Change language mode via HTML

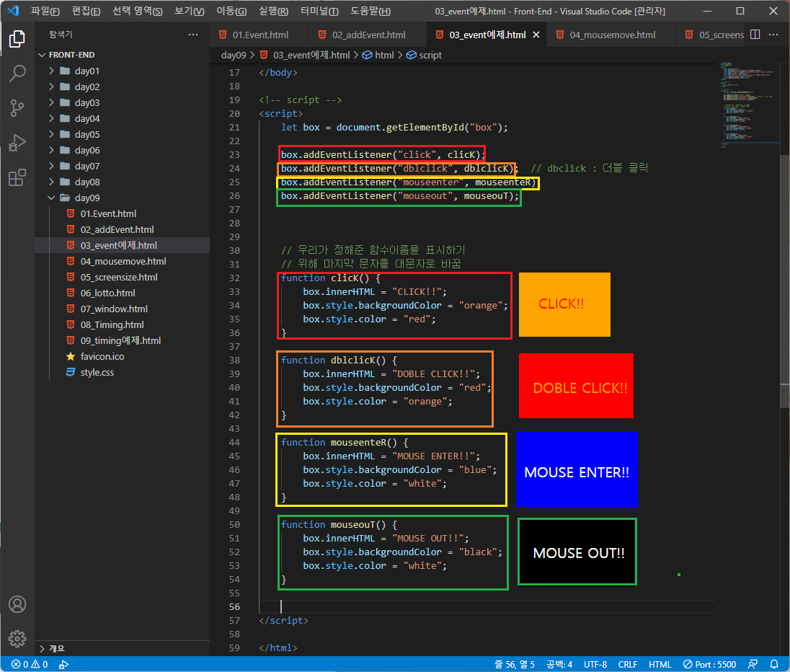pos(660,665)
